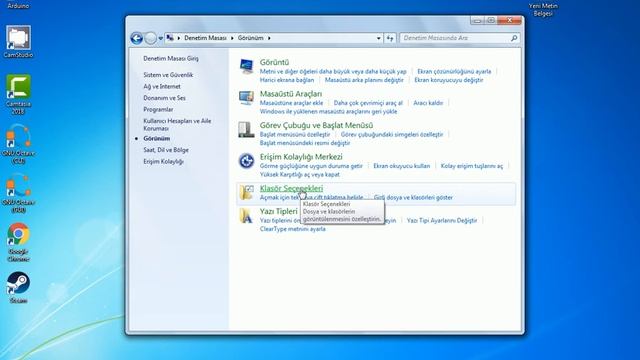
Task: Click Erişim Kolaylığı Merkezi heading
Action: point(301,157)
